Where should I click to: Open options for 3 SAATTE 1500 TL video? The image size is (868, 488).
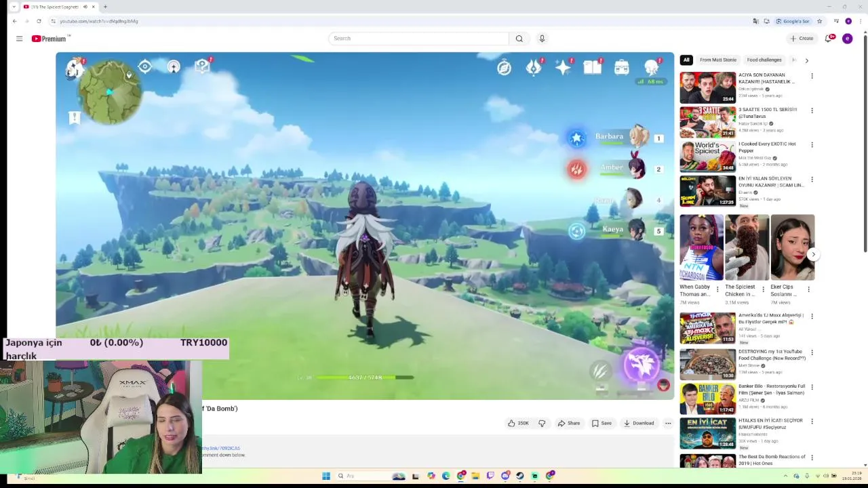click(x=812, y=110)
